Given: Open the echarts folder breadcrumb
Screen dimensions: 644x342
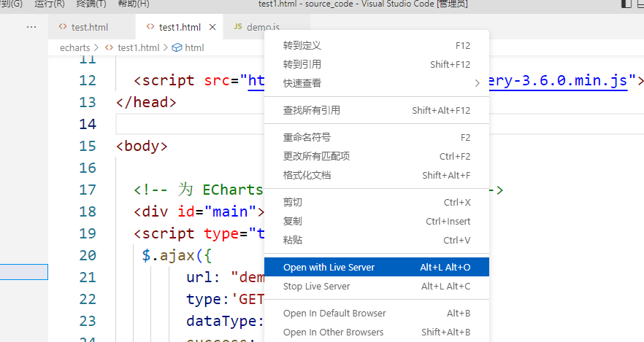Looking at the screenshot, I should [x=74, y=47].
